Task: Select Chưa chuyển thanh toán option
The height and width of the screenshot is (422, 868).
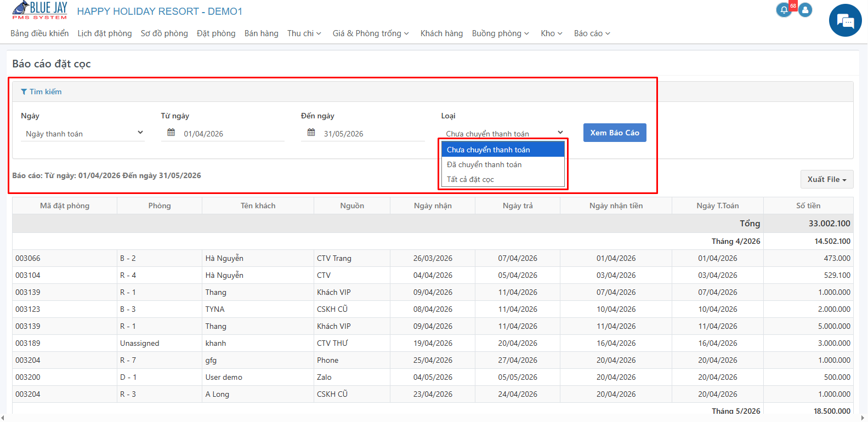Action: [503, 150]
